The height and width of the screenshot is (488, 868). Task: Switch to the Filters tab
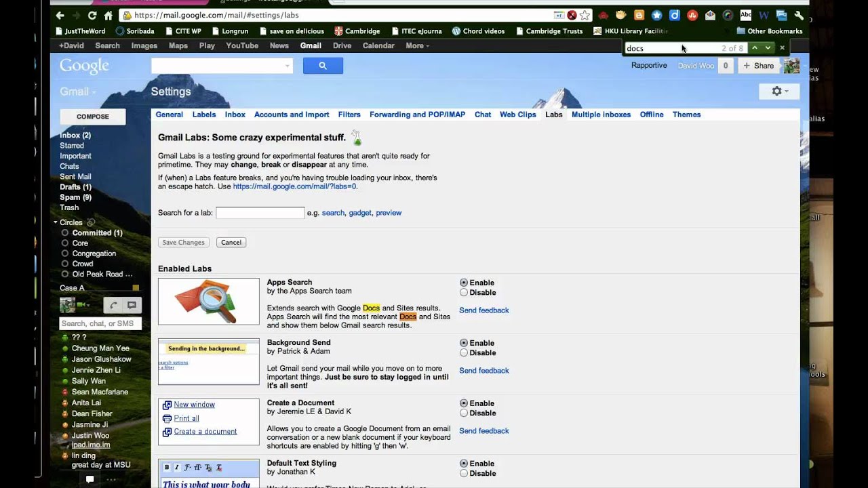point(349,115)
